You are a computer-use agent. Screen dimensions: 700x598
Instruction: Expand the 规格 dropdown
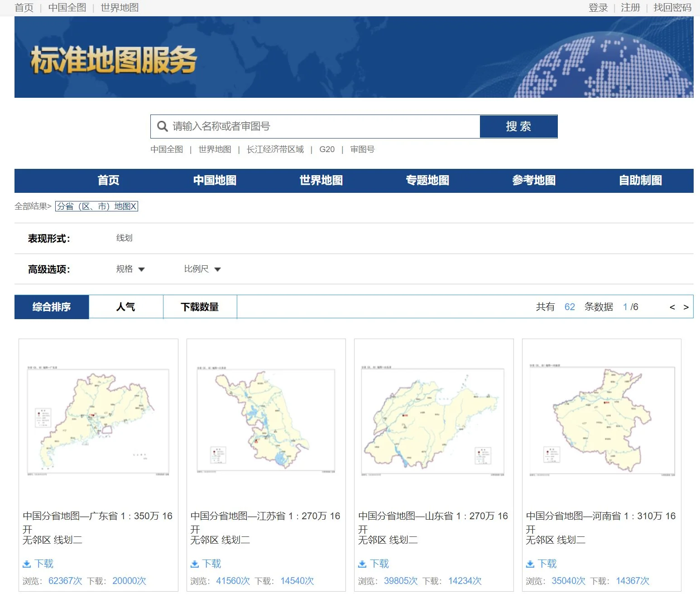pos(130,269)
